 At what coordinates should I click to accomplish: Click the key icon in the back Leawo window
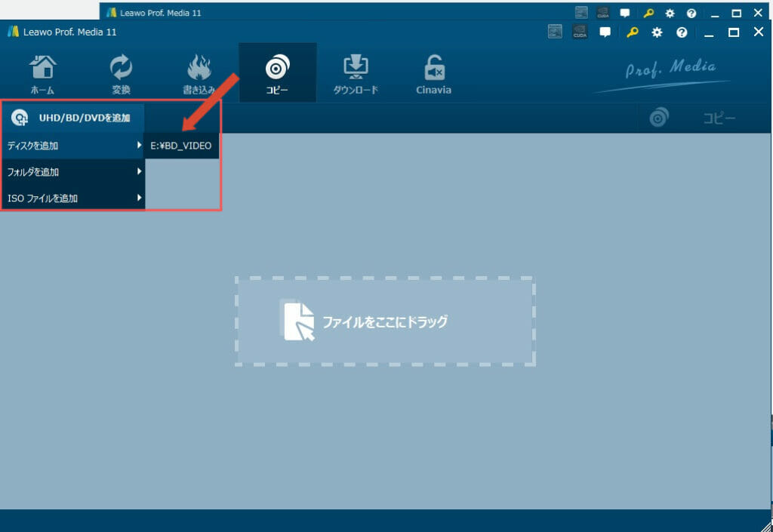648,14
